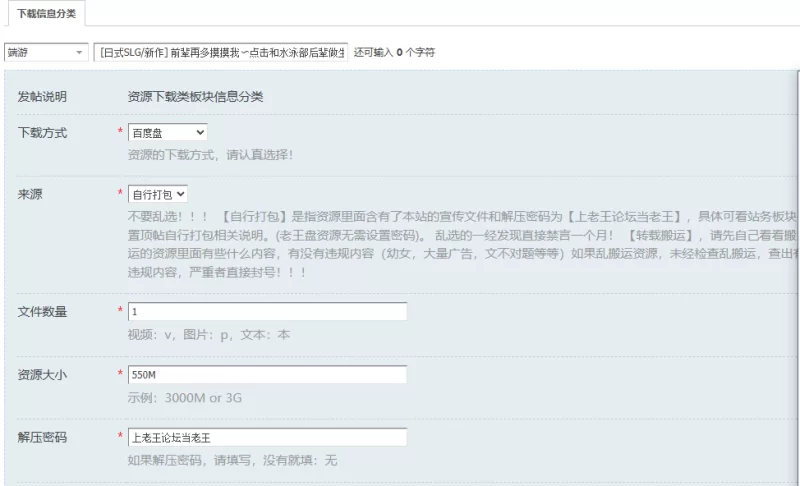Click the 文件数量 label
Viewport: 800px width, 486px height.
(42, 312)
